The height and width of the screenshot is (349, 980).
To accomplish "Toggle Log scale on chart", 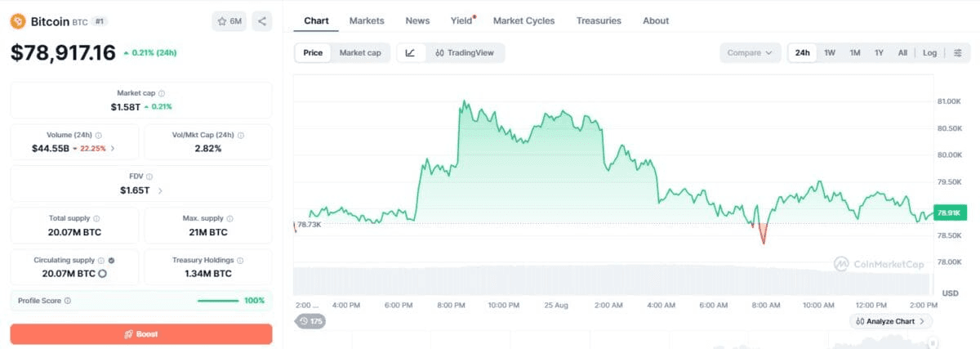I will [930, 52].
